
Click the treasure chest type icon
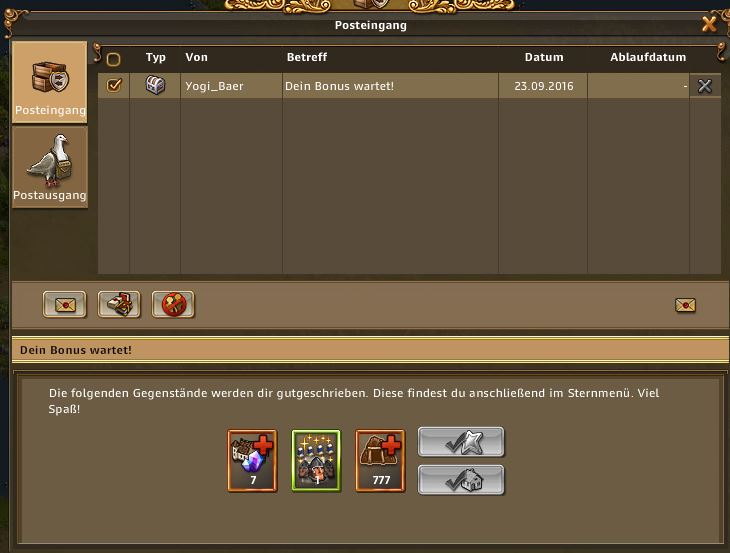point(155,85)
